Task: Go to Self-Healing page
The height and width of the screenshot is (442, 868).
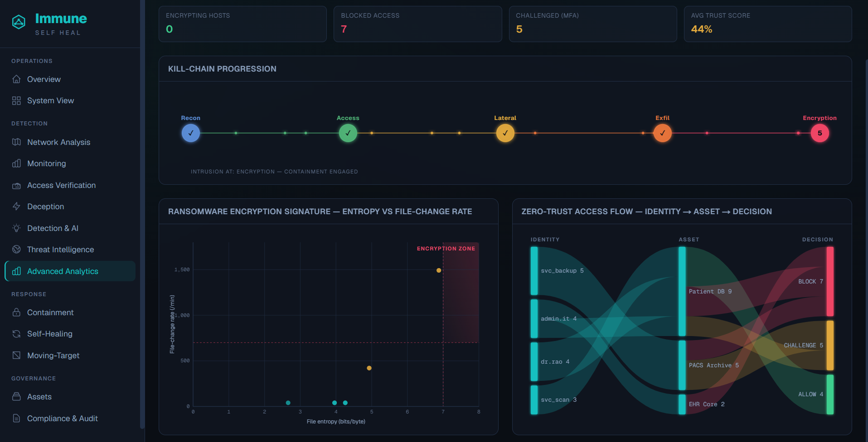Action: 70,334
